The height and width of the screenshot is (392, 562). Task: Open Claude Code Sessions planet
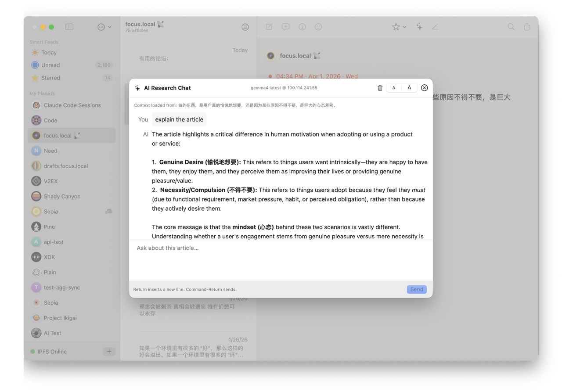[72, 105]
